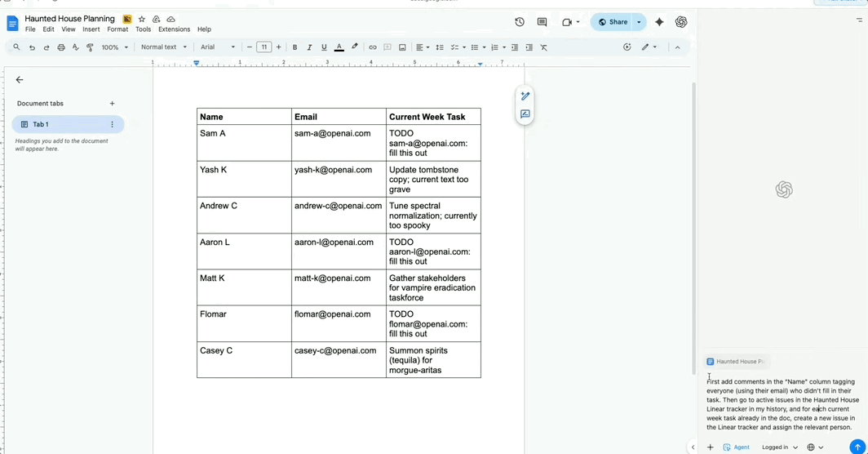The image size is (868, 454).
Task: Open the Normal text style dropdown
Action: (163, 47)
